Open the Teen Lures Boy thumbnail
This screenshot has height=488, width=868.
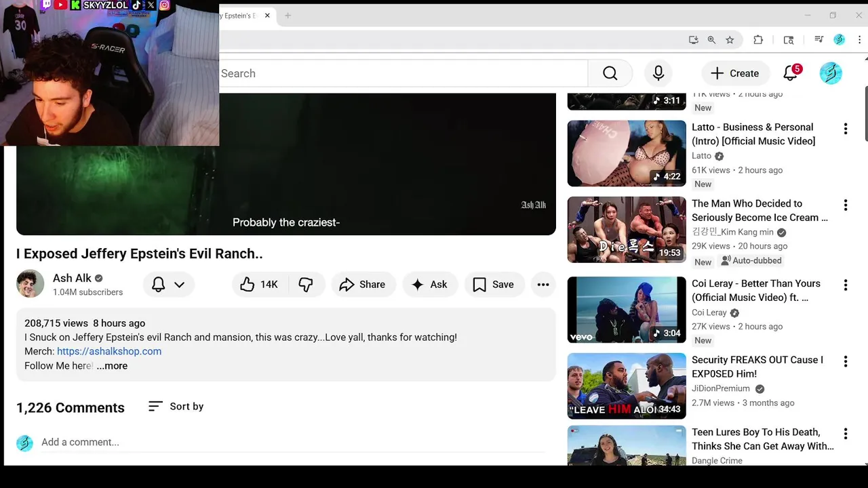[627, 445]
